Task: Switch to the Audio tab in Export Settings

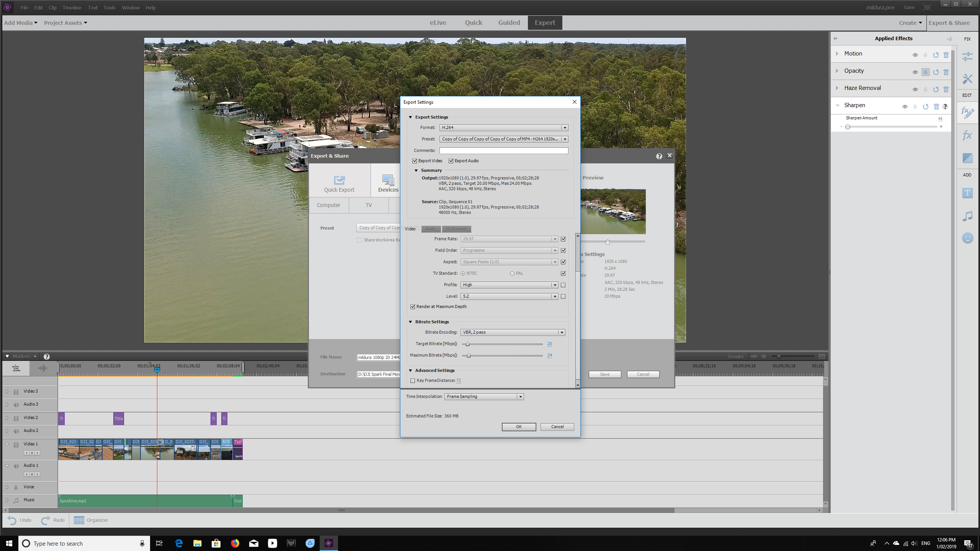Action: pyautogui.click(x=431, y=229)
